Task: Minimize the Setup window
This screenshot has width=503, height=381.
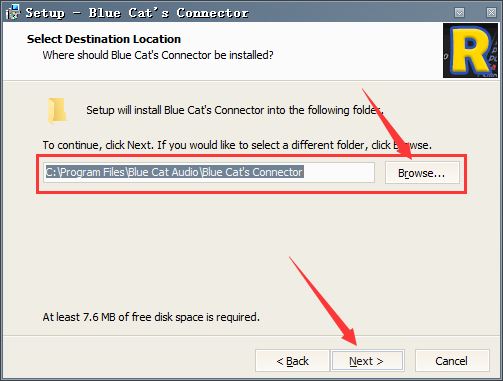Action: pos(459,13)
